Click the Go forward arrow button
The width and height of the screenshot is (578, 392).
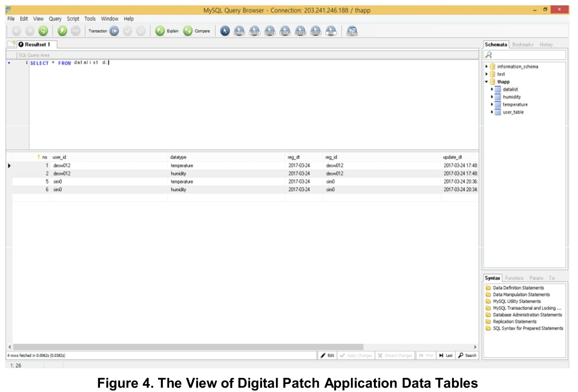pos(29,31)
